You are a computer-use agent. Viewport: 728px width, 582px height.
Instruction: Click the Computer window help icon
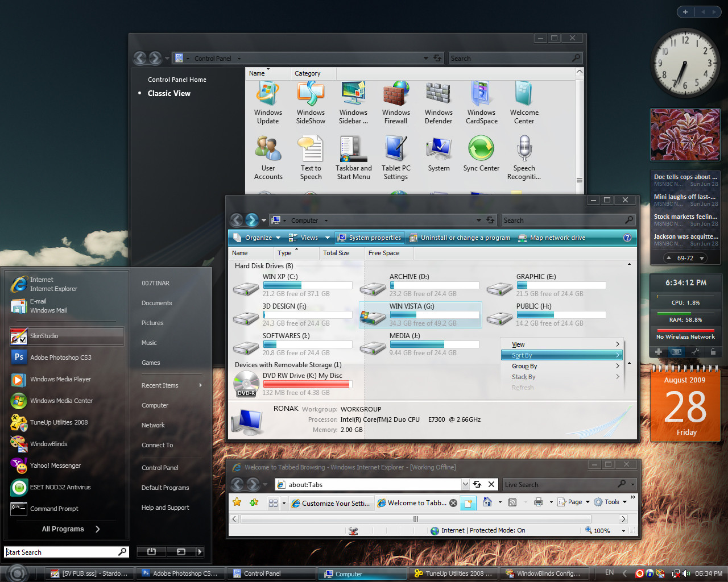[x=627, y=238]
